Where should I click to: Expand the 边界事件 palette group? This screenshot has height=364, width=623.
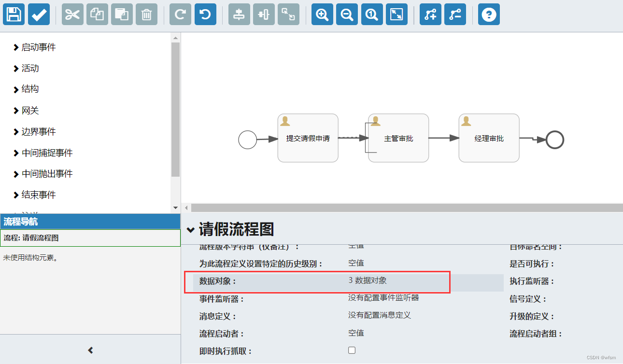(x=34, y=132)
